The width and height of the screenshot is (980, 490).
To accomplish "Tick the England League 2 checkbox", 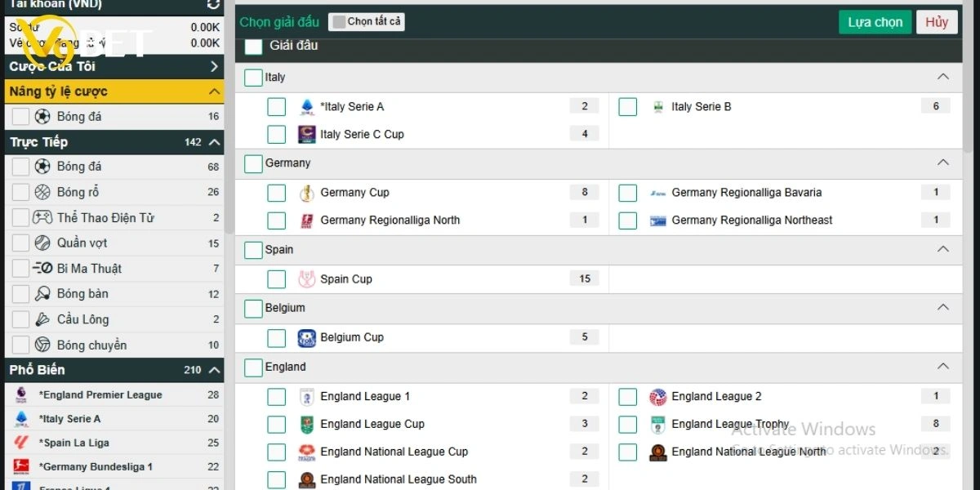I will [x=628, y=397].
